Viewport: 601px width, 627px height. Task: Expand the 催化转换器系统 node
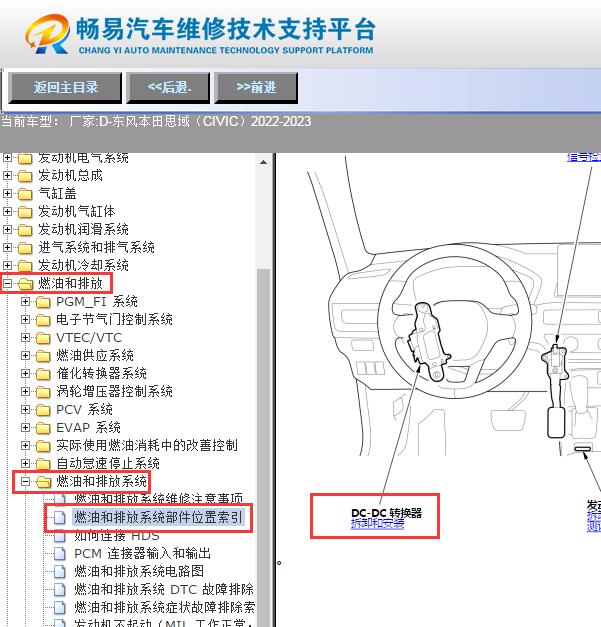click(25, 373)
